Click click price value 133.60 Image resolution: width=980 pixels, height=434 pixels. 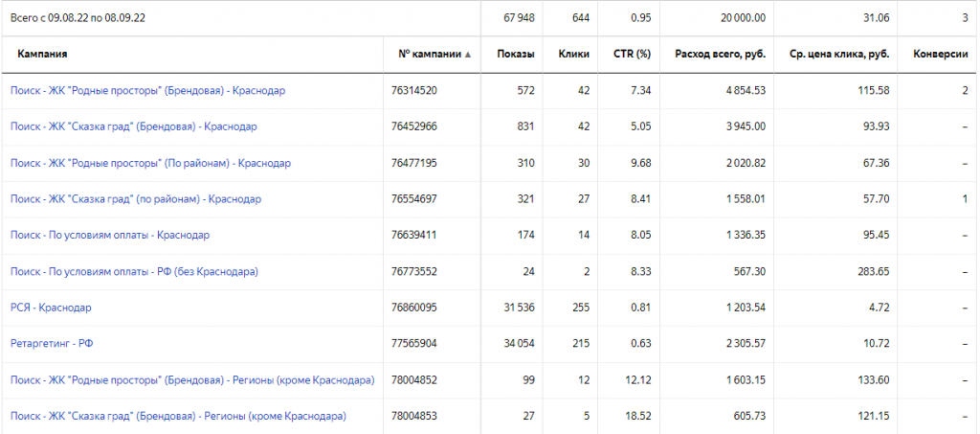pos(875,380)
